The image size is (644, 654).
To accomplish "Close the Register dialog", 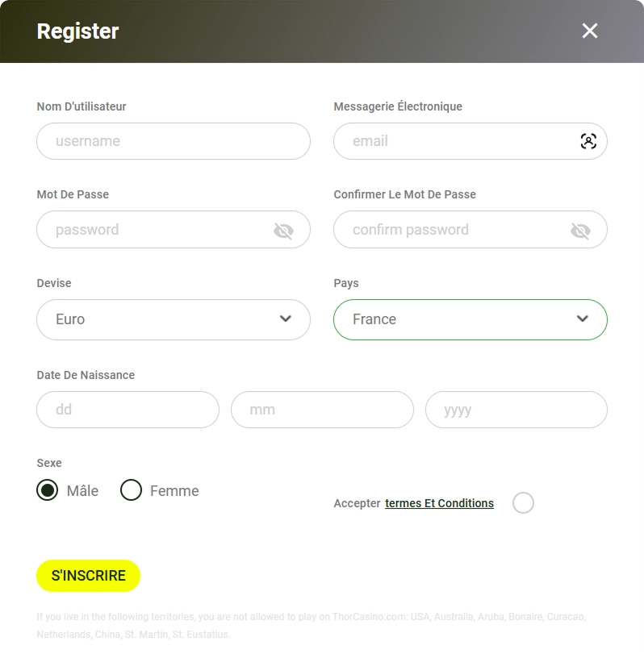I will 590,31.
